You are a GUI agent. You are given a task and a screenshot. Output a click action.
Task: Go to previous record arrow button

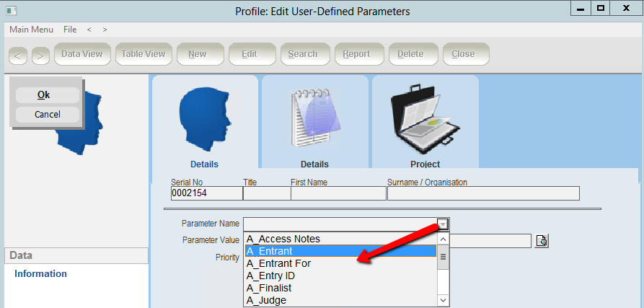pyautogui.click(x=19, y=55)
